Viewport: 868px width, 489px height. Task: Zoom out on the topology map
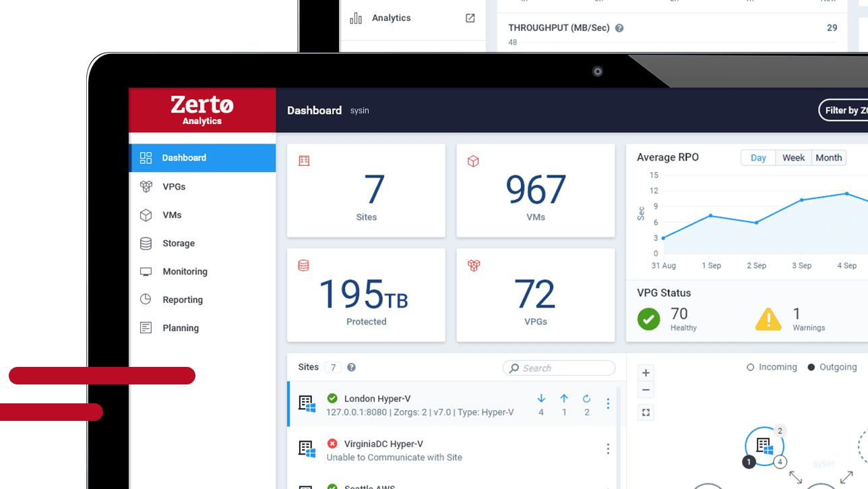tap(646, 390)
